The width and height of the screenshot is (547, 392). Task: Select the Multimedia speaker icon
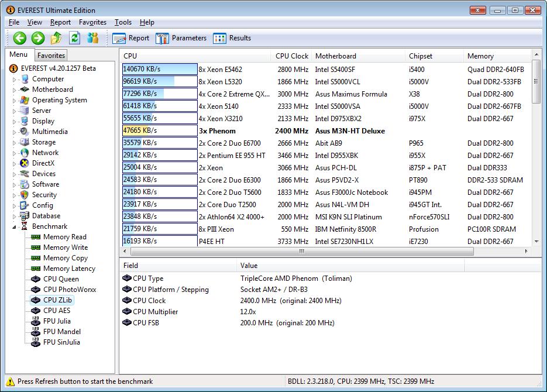25,132
